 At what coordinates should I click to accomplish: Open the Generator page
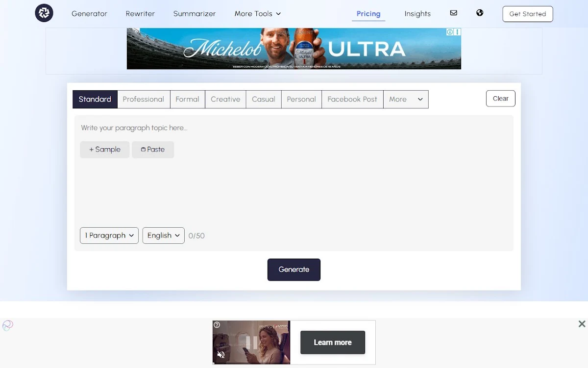tap(89, 14)
